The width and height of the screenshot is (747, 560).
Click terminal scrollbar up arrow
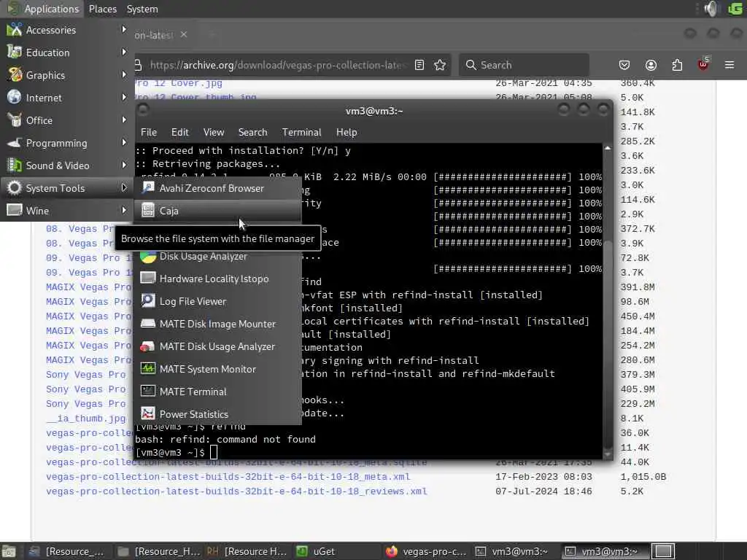pyautogui.click(x=608, y=149)
